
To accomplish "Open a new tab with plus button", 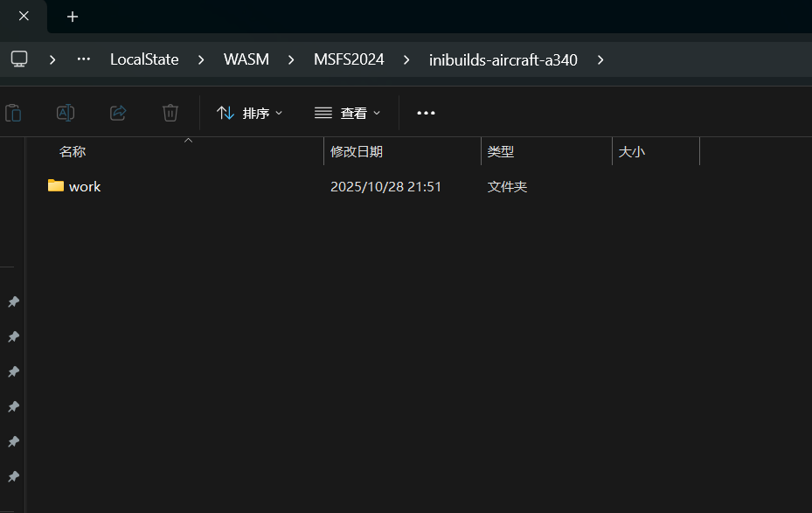I will [73, 17].
